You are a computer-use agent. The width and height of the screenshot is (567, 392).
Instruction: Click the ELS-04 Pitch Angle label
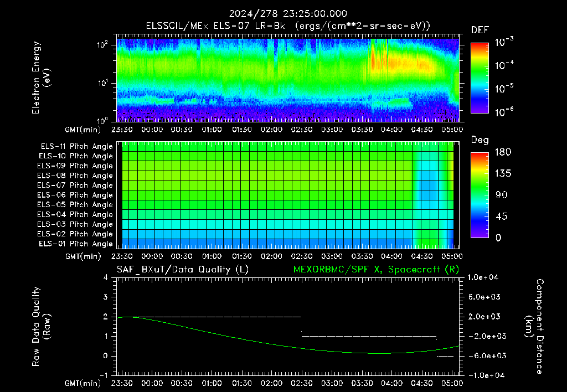coord(75,214)
